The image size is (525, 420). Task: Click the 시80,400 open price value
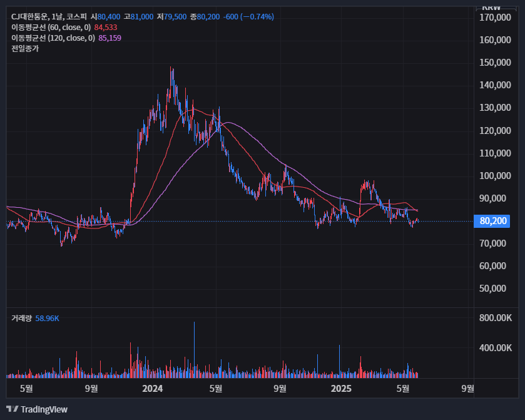[x=105, y=17]
